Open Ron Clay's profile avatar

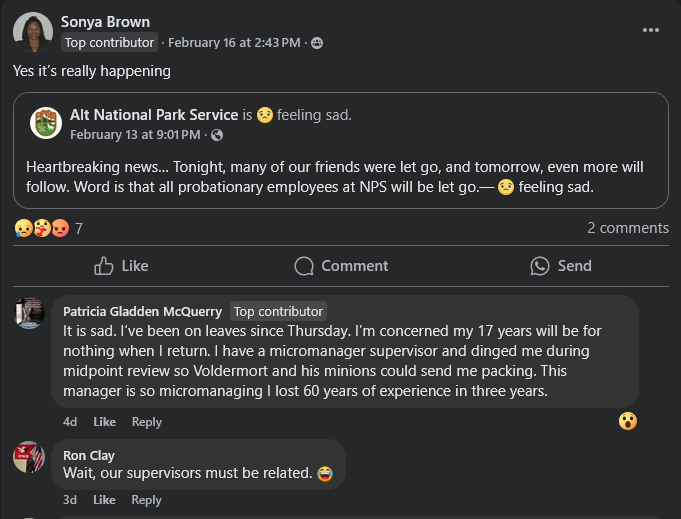click(x=29, y=457)
